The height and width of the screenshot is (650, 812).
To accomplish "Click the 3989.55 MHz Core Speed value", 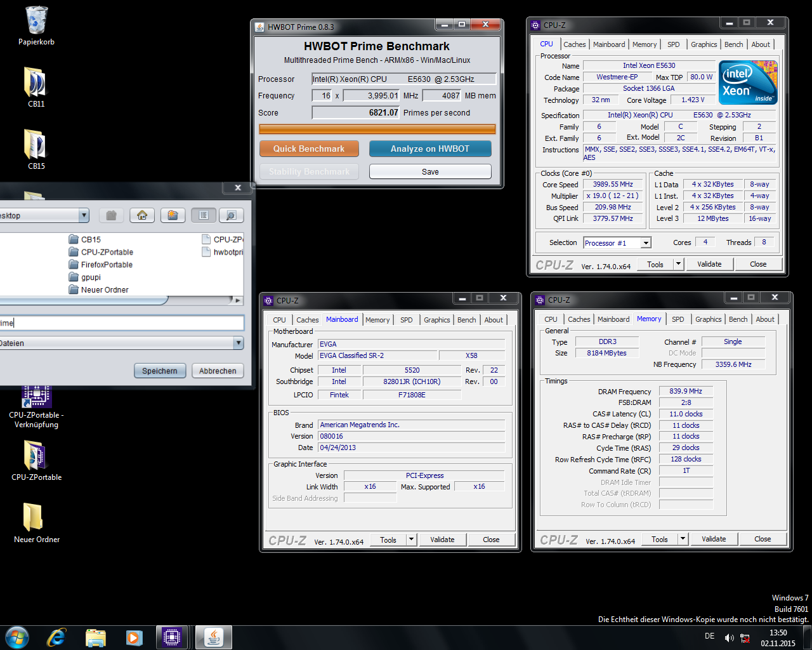I will (x=613, y=184).
